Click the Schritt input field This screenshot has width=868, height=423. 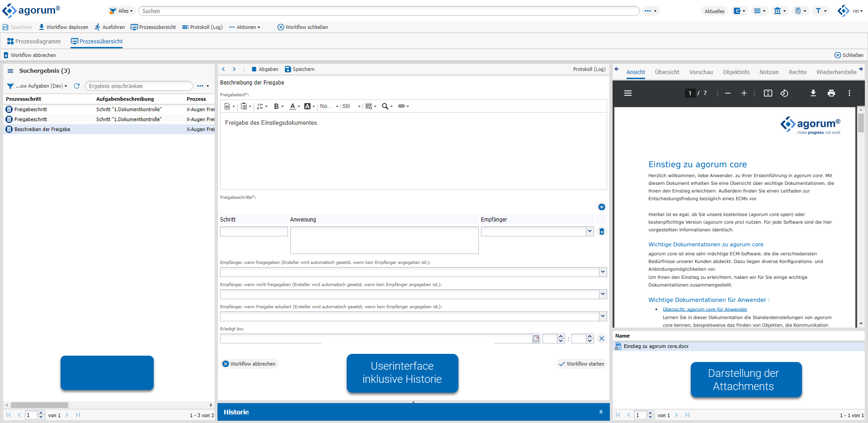[254, 231]
